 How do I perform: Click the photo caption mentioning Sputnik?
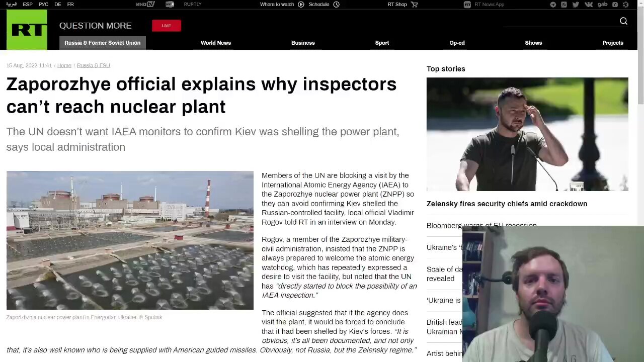click(84, 317)
